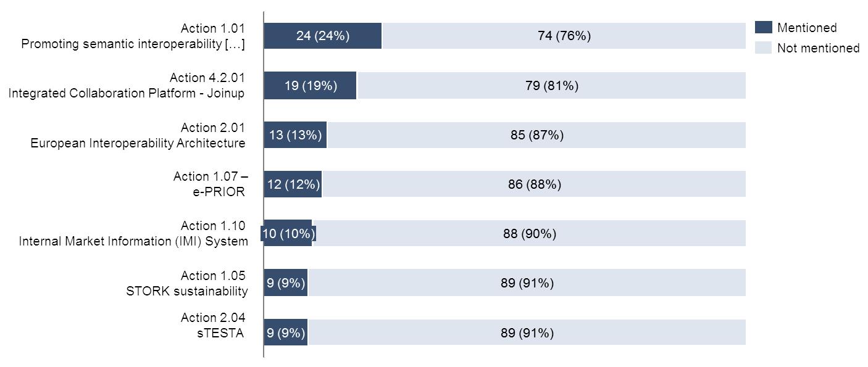Click the Action 2.04 sTESTA label
Screen dimensions: 868x367
tap(213, 326)
